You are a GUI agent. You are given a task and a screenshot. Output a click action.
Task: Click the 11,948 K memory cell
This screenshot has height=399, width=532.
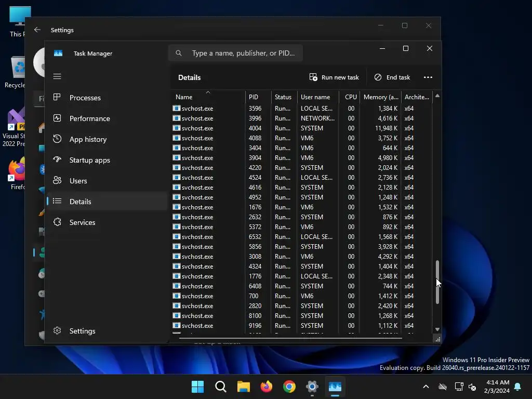click(x=386, y=128)
